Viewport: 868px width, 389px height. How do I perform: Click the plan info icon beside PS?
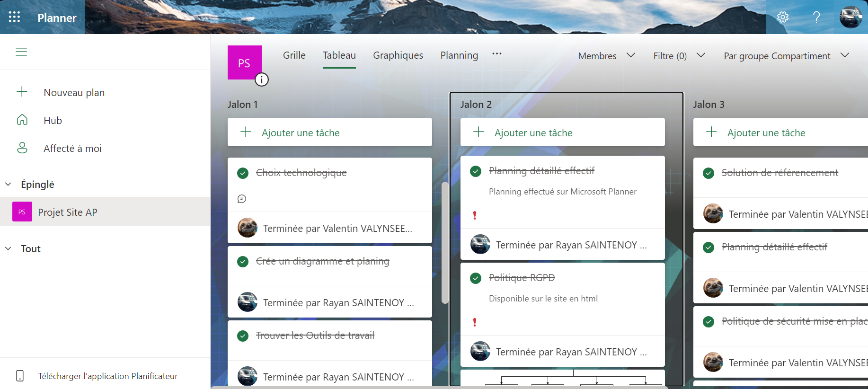point(262,80)
